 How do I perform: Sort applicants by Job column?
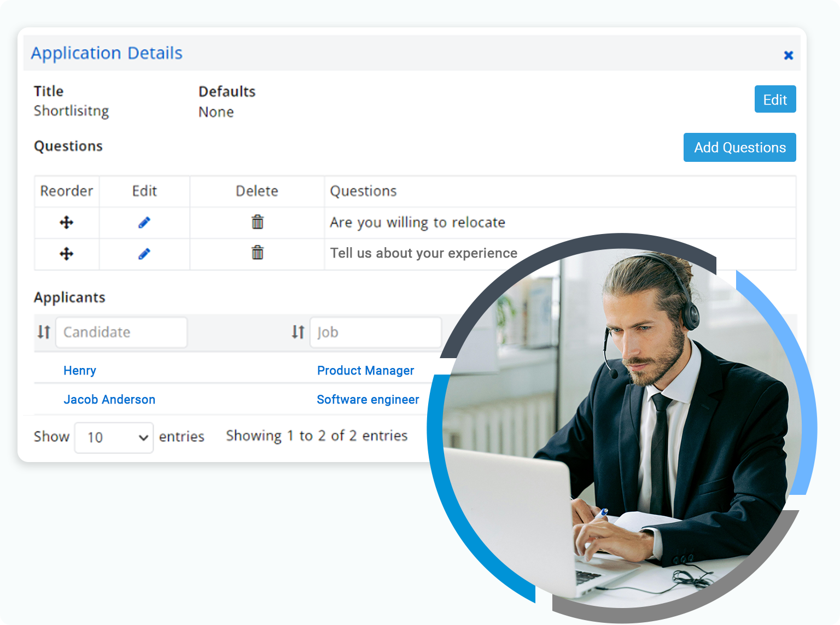click(x=298, y=332)
